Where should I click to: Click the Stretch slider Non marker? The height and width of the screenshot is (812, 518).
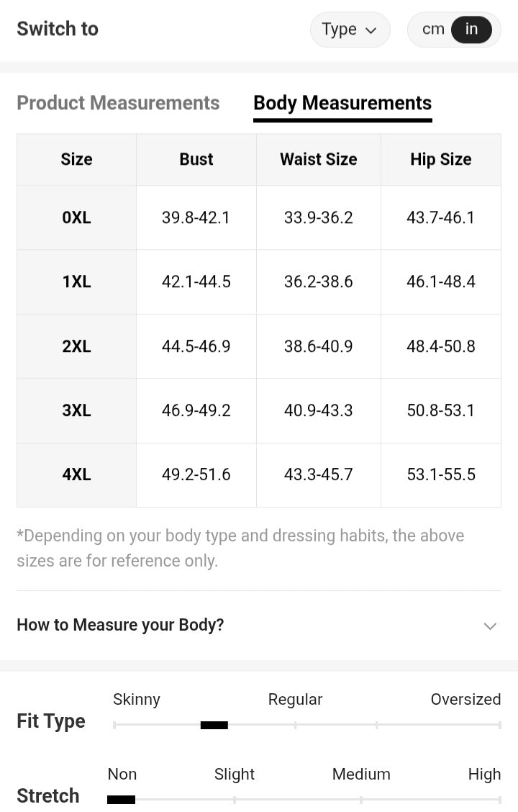click(121, 799)
